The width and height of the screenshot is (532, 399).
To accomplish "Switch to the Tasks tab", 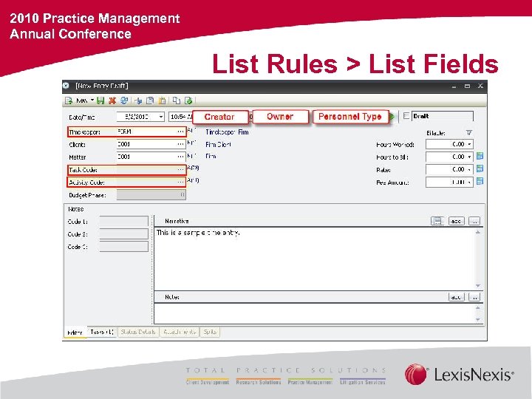I will click(x=102, y=332).
